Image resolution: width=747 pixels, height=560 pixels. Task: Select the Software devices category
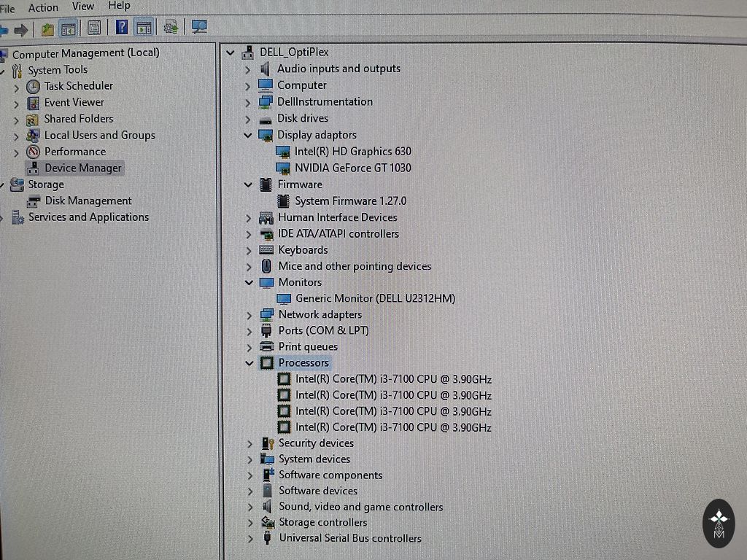coord(318,491)
